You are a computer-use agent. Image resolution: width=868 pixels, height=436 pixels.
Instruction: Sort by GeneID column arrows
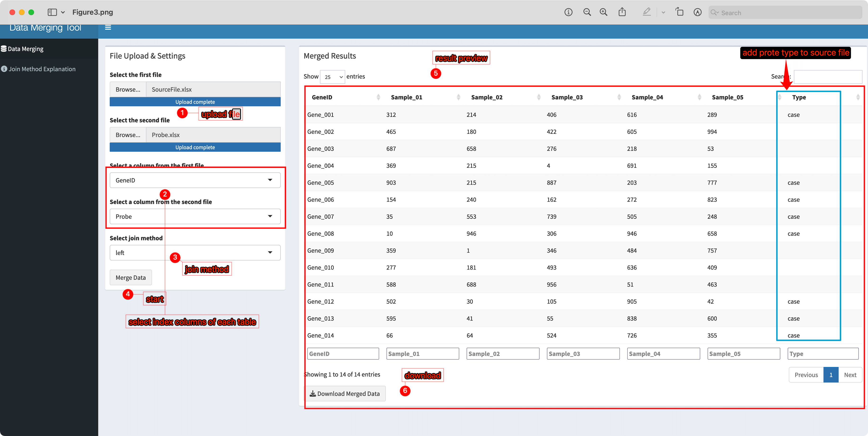point(378,97)
